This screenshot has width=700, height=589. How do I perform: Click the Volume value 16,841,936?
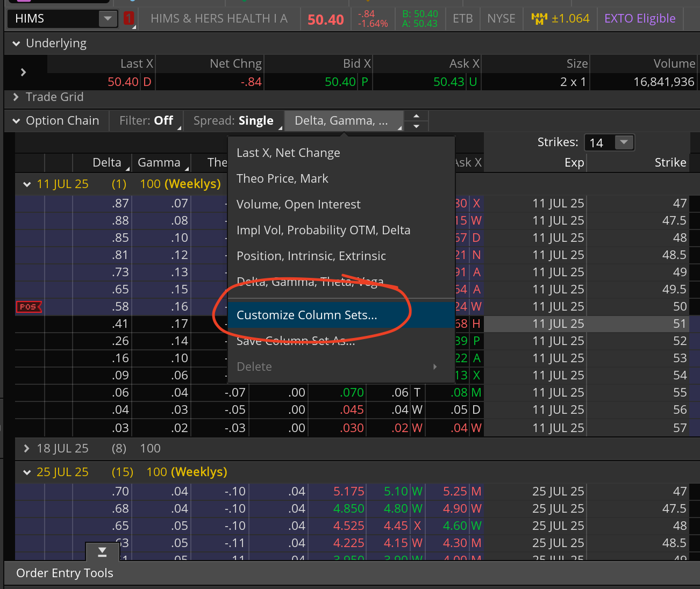point(663,82)
